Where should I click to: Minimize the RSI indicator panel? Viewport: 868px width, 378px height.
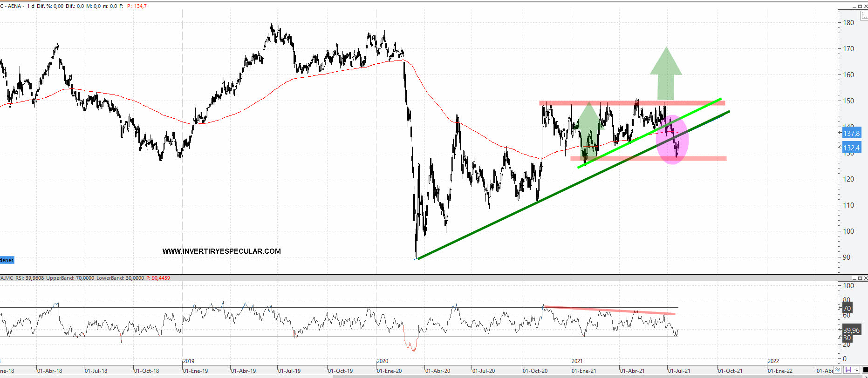(x=854, y=278)
